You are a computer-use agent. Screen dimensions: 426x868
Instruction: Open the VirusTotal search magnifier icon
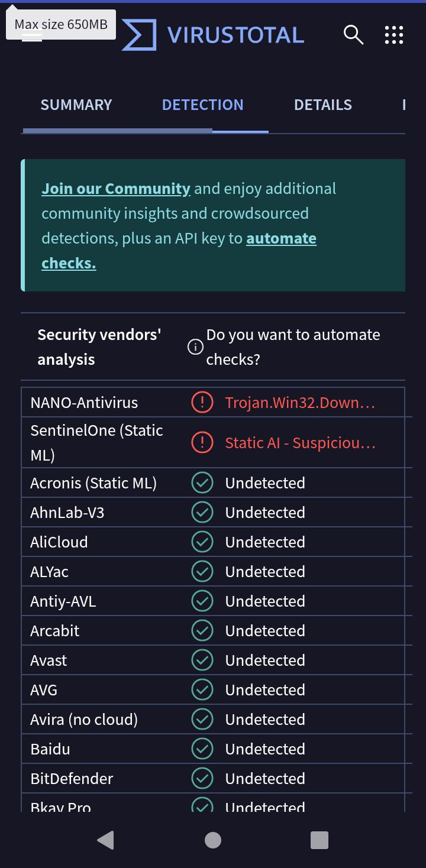pyautogui.click(x=353, y=35)
